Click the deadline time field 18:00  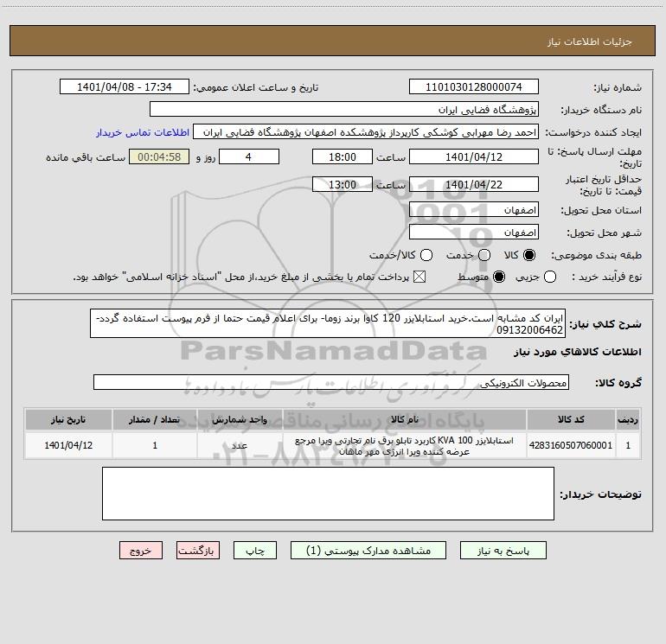[x=343, y=156]
